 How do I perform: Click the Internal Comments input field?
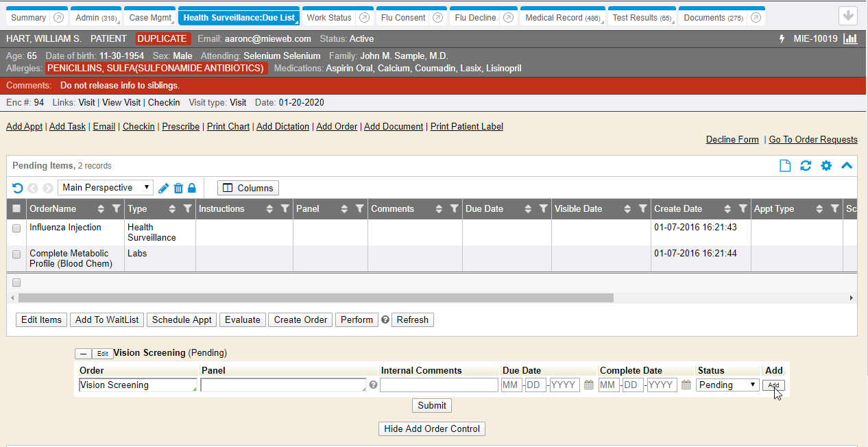(x=439, y=385)
